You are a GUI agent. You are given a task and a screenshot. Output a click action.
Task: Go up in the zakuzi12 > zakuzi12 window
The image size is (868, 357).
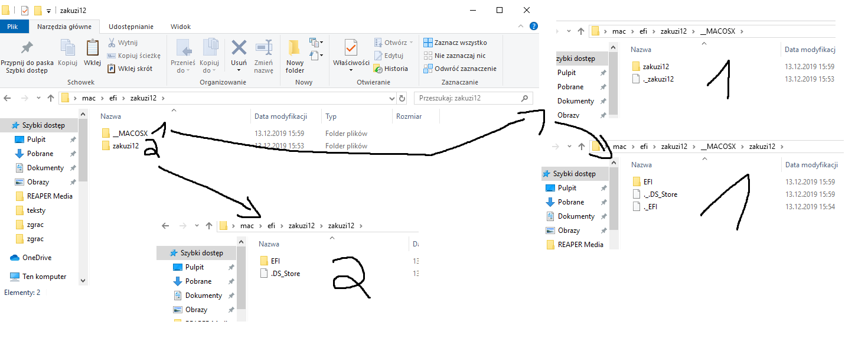coord(208,226)
